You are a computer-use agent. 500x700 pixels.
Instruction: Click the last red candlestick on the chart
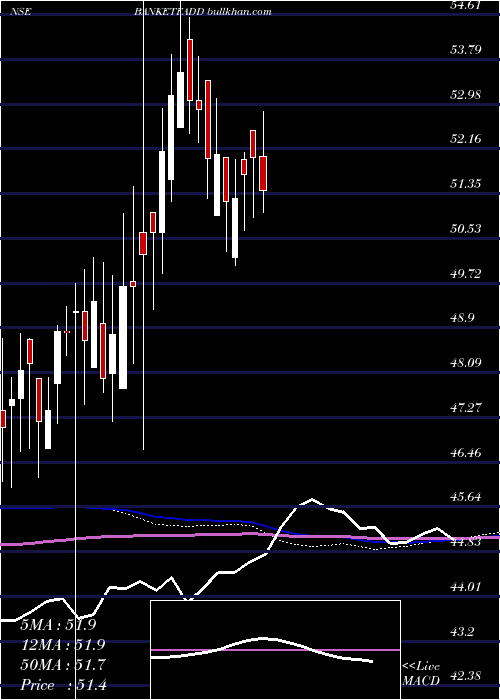point(263,174)
